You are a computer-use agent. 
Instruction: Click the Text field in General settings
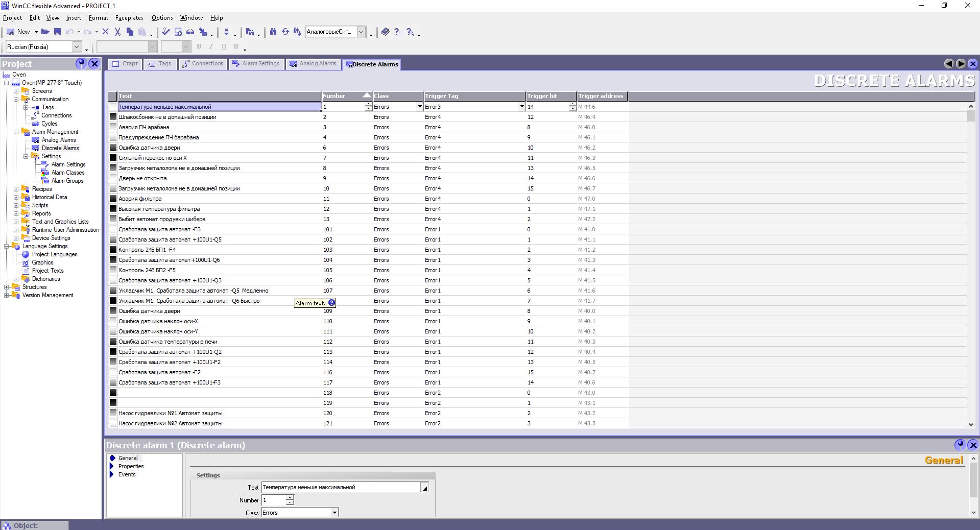341,488
